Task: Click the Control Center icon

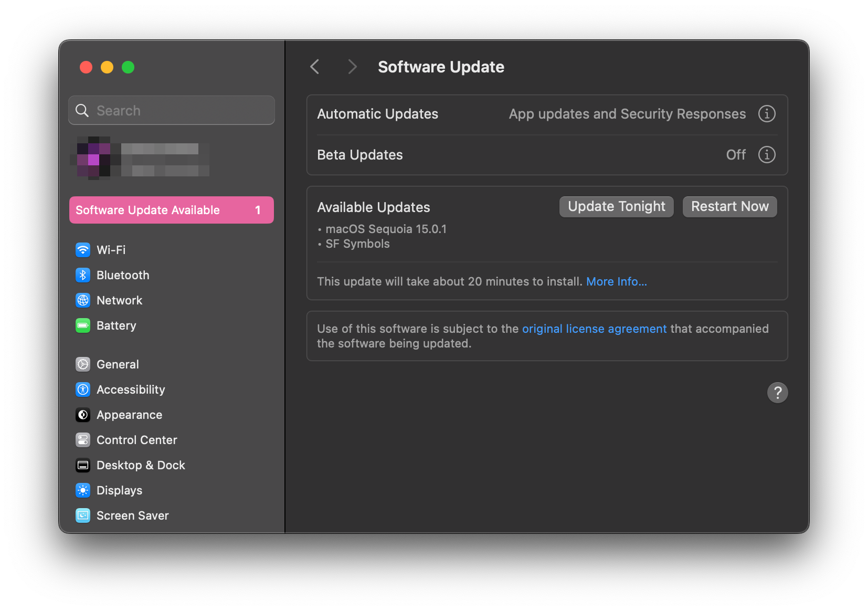Action: (83, 440)
